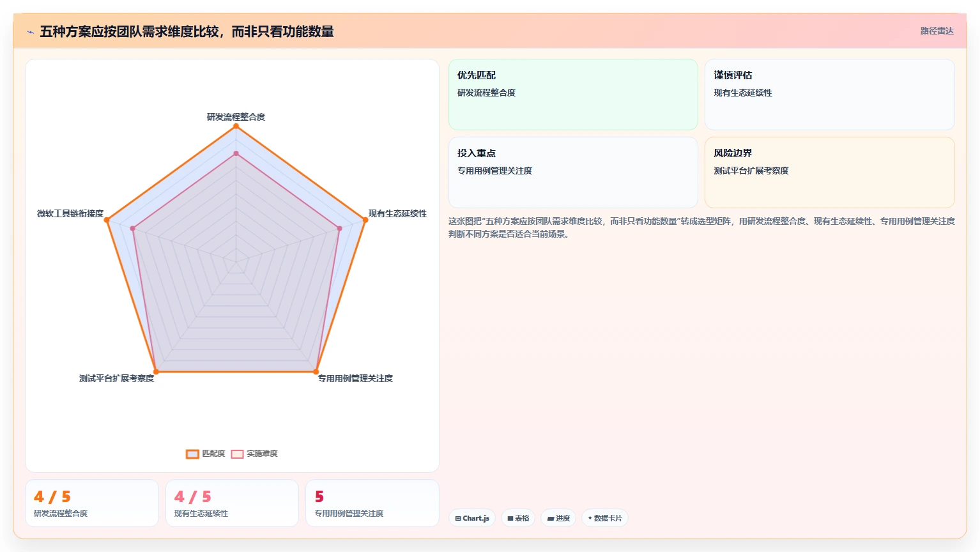Toggle the 实施难度 legend swatch
This screenshot has height=552, width=980.
[x=237, y=454]
